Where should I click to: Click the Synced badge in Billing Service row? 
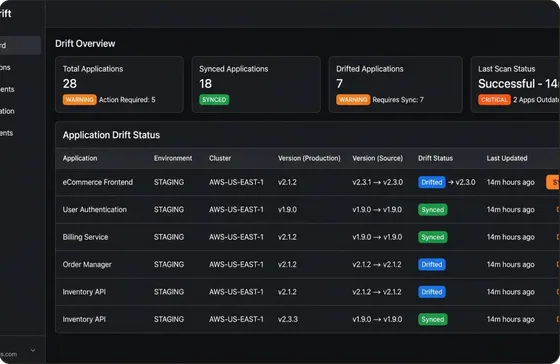432,237
